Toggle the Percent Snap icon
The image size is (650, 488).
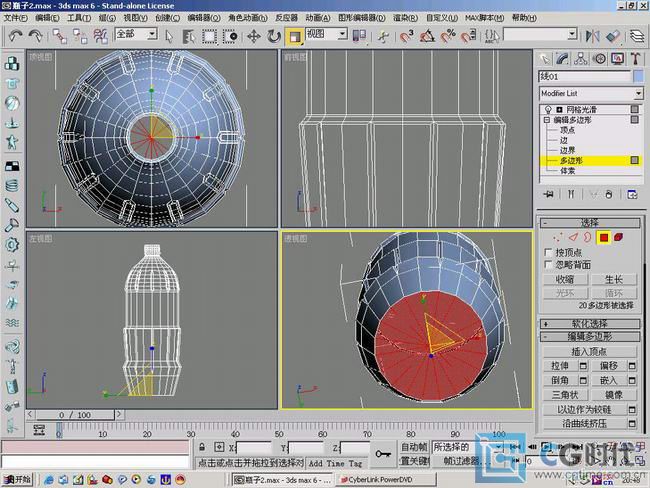448,36
